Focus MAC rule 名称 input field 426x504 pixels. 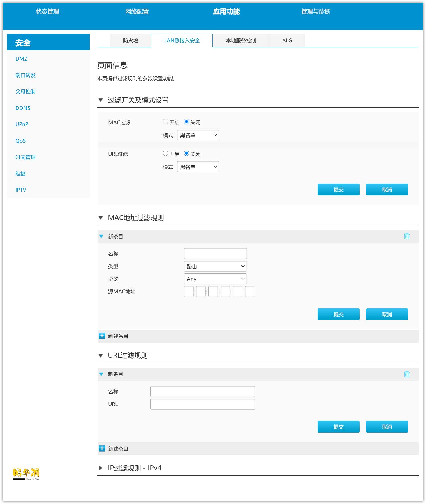pyautogui.click(x=215, y=253)
